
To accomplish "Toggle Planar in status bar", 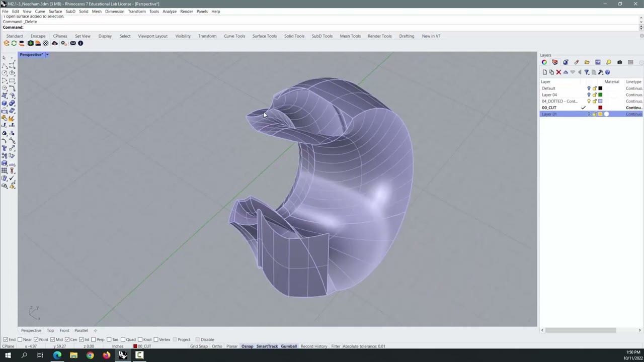I will [232, 346].
